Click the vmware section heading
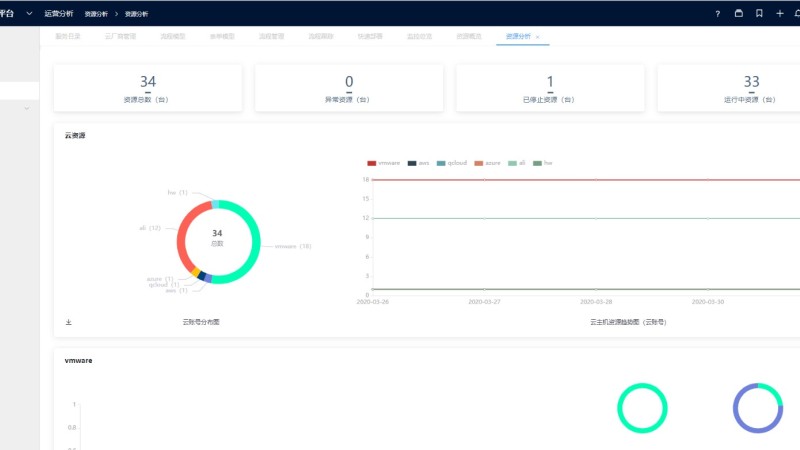Viewport: 800px width, 450px height. pyautogui.click(x=79, y=360)
